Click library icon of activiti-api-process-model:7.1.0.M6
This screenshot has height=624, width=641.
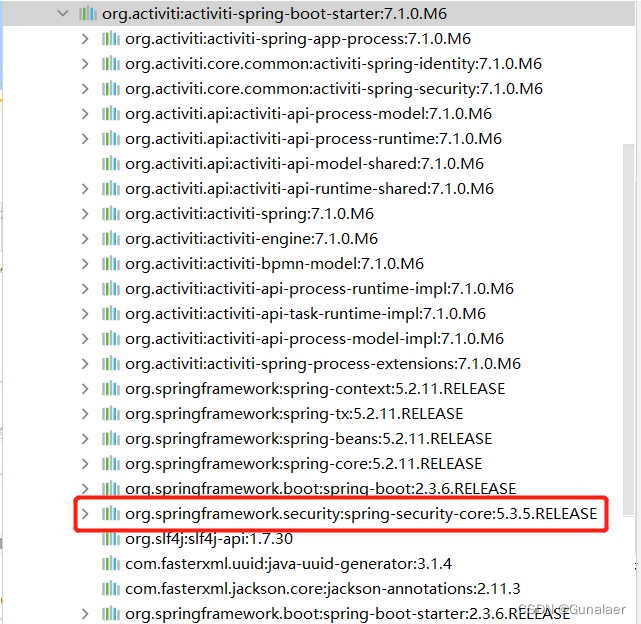coord(110,114)
